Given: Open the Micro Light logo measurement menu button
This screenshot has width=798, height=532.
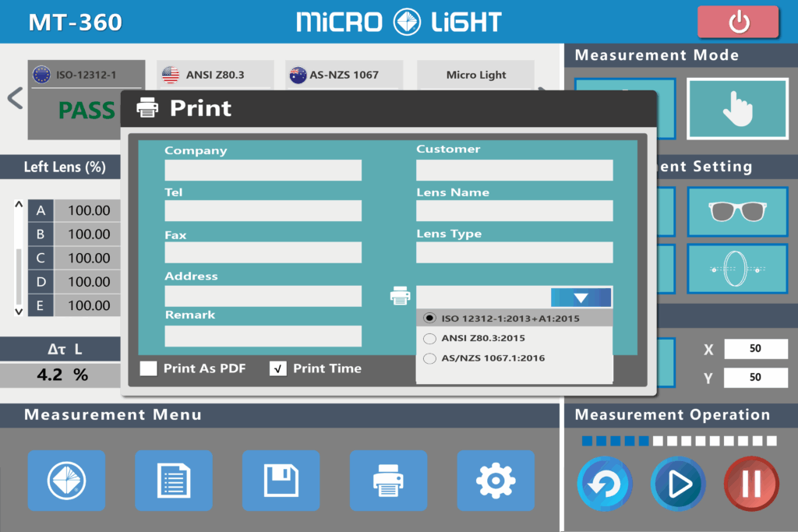Looking at the screenshot, I should click(66, 481).
